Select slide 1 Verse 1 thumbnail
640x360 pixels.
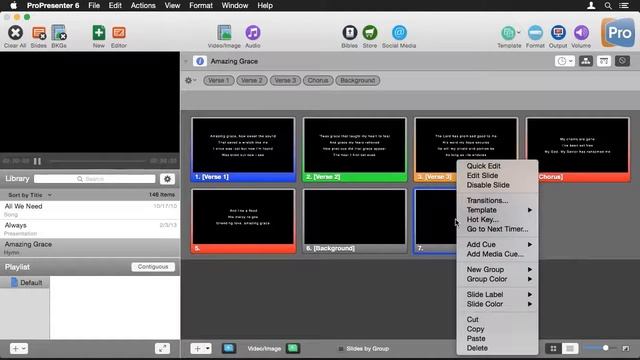pyautogui.click(x=243, y=149)
